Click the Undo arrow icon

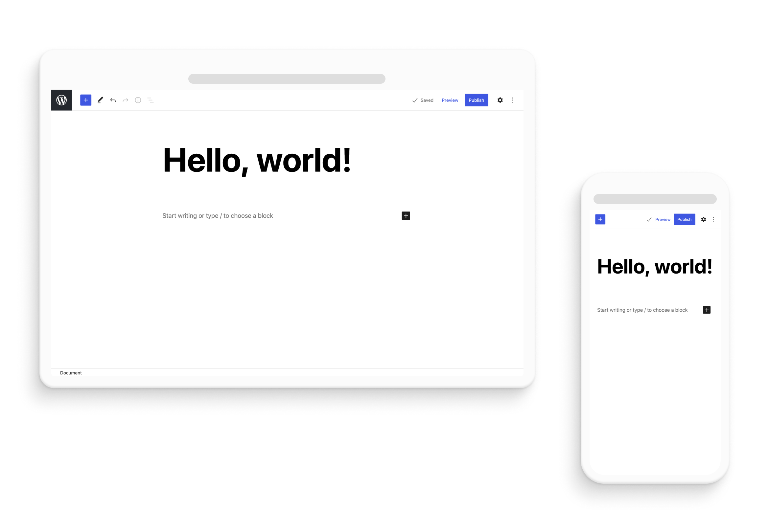(x=113, y=100)
